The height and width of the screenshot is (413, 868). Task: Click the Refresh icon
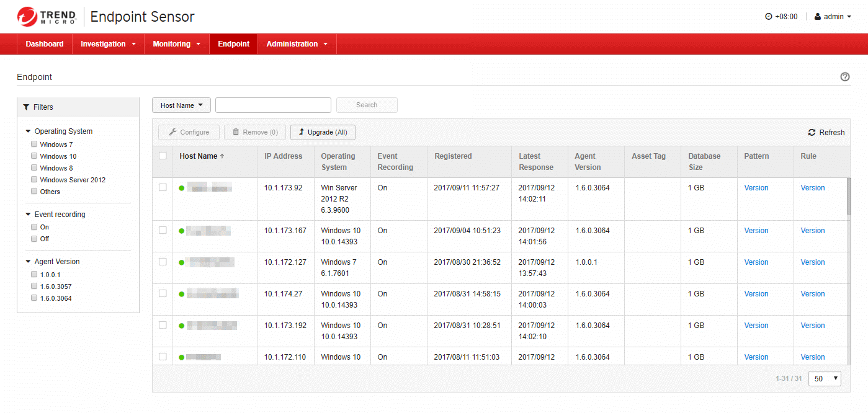[812, 132]
